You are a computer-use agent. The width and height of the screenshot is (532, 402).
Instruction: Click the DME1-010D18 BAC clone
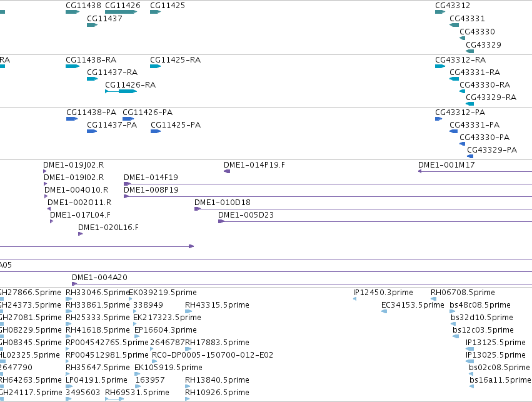pyautogui.click(x=363, y=209)
